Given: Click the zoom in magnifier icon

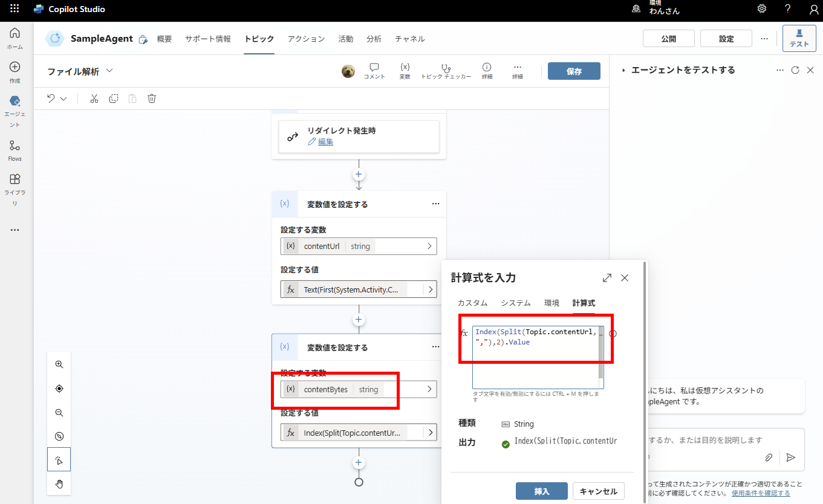Looking at the screenshot, I should click(x=59, y=364).
